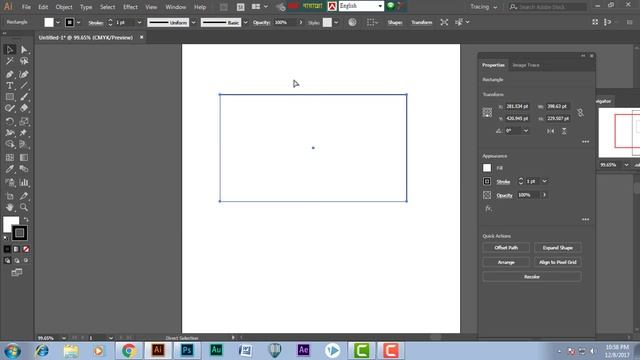Screen dimensions: 640x360
Task: Toggle Draw Normal mode
Action: (7, 260)
